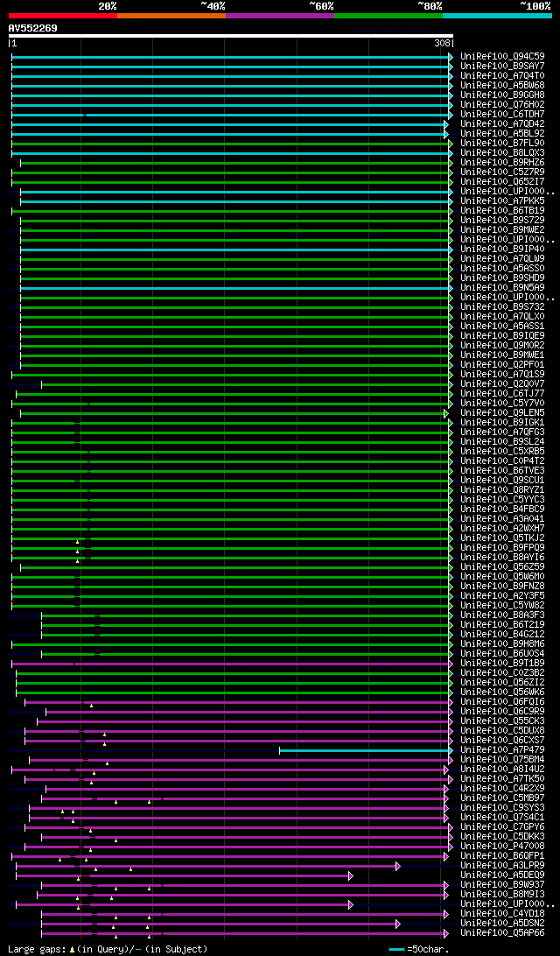Open hit UniRef100_Q94C59

503,57
